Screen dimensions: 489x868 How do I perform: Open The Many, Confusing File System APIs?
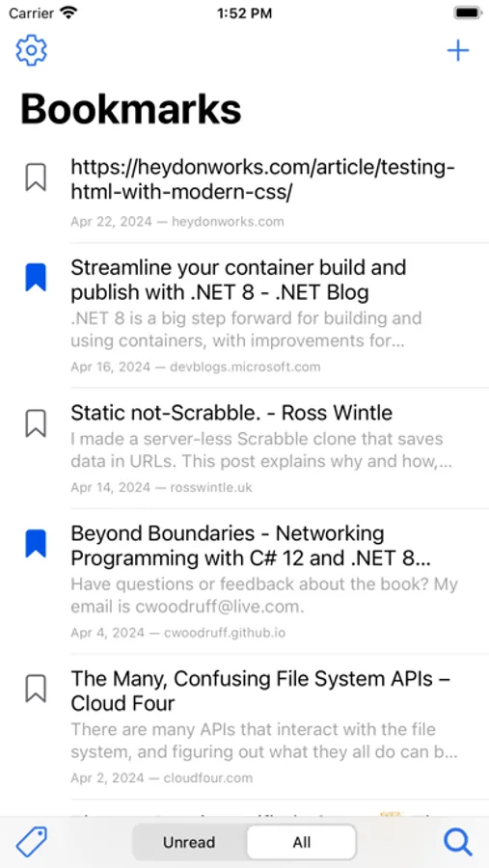[260, 691]
